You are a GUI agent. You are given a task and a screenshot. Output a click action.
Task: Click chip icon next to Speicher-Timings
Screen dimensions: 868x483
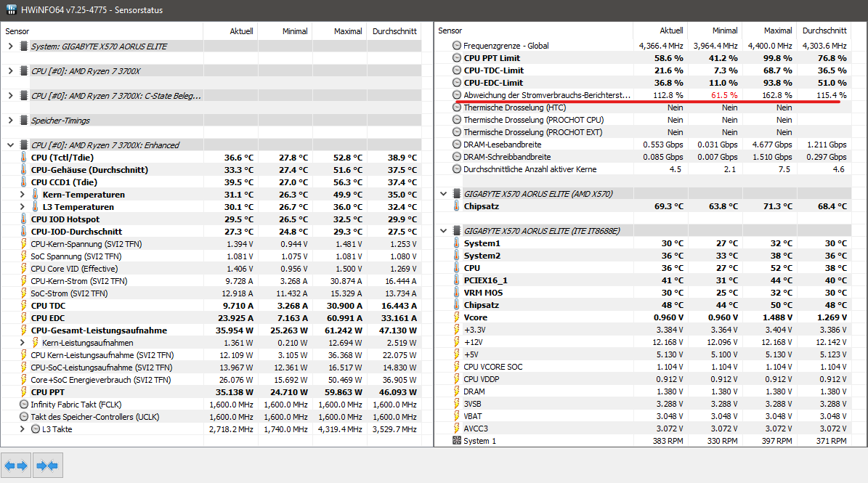[x=24, y=120]
